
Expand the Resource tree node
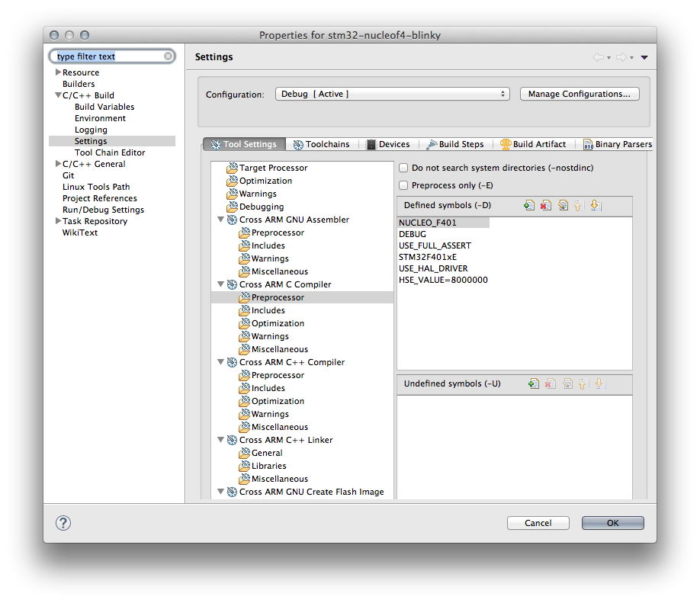point(58,72)
